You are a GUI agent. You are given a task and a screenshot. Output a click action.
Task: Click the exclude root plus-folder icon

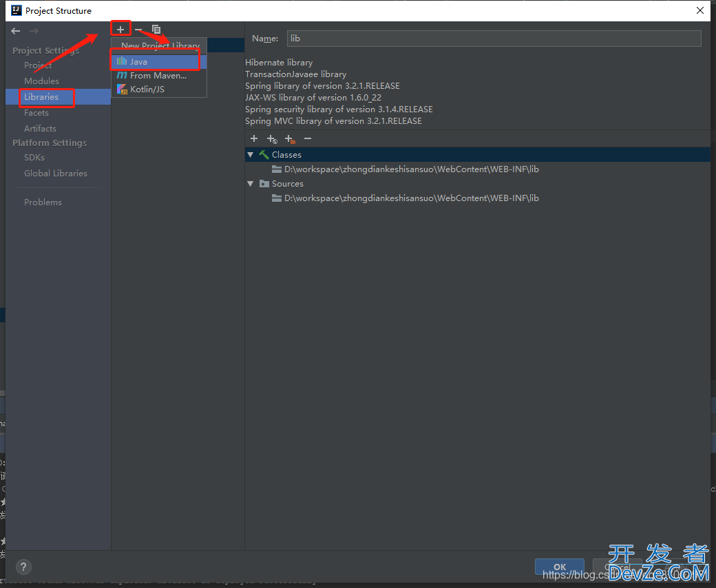pos(290,139)
